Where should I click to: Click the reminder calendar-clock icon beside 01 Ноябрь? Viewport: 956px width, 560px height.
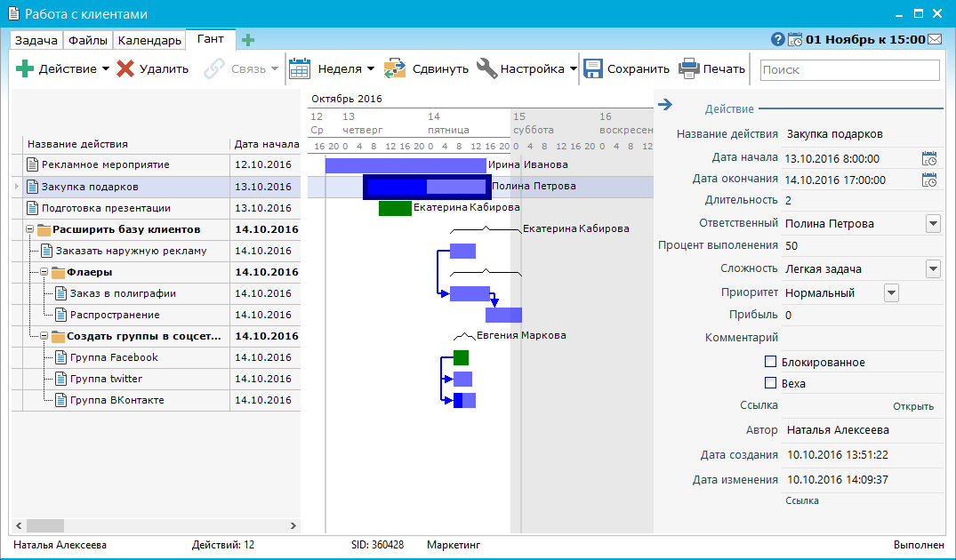click(795, 40)
